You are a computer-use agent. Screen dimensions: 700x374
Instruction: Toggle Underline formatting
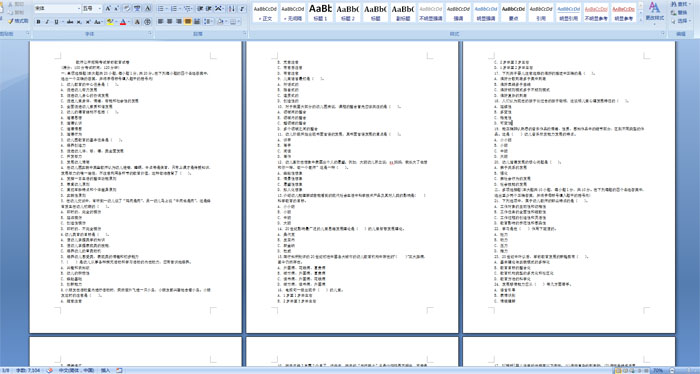click(56, 22)
